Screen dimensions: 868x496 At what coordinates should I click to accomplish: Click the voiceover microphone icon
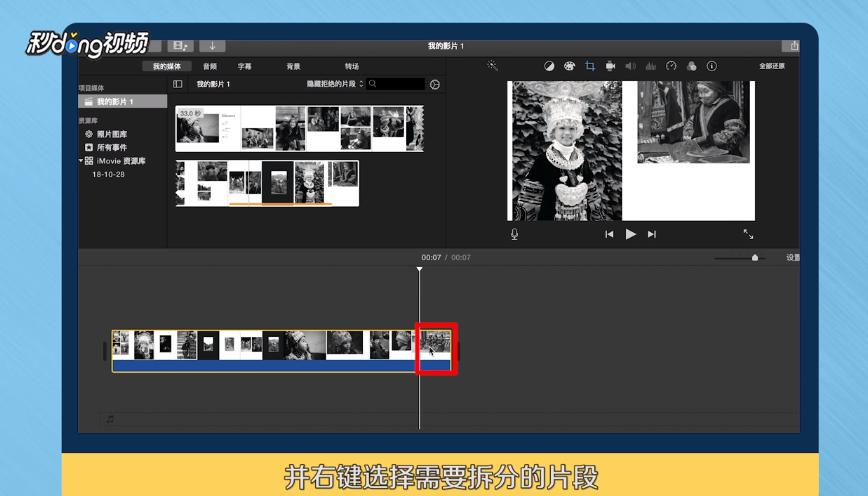[514, 234]
